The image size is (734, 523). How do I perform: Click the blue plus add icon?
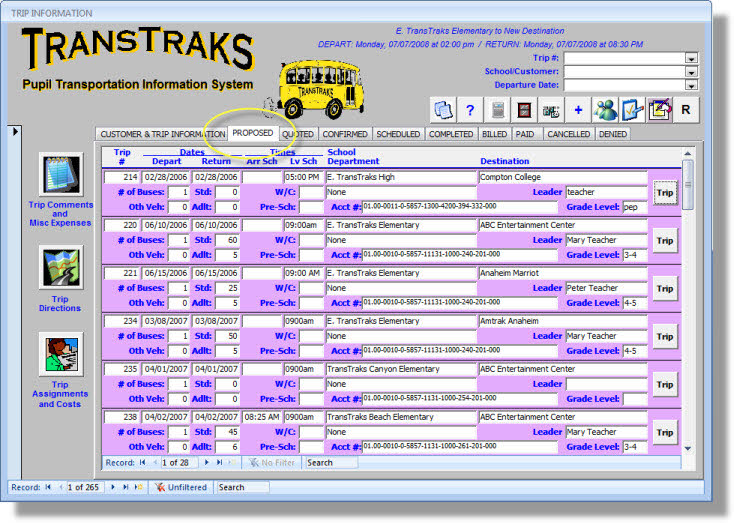tap(578, 109)
